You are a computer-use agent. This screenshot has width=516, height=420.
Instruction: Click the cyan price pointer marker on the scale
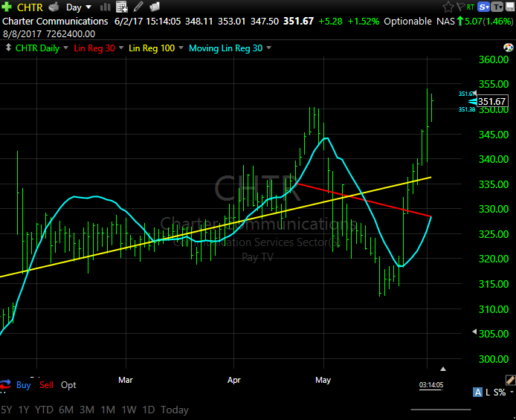tap(472, 101)
